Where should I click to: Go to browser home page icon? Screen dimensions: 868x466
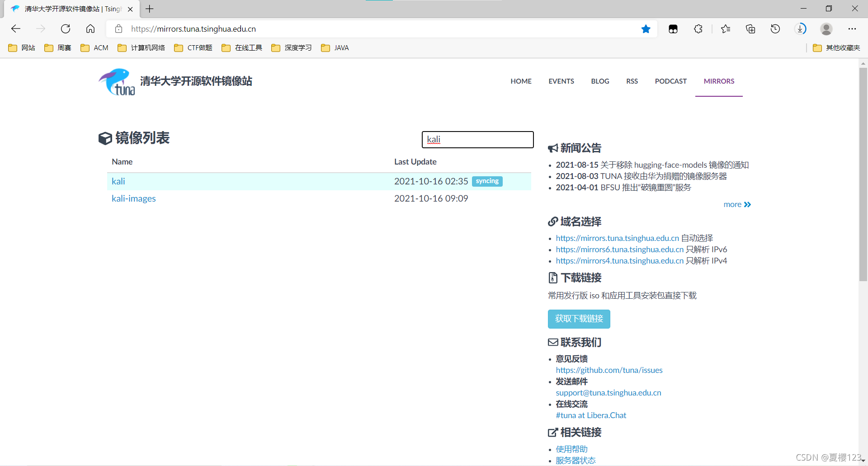(90, 29)
